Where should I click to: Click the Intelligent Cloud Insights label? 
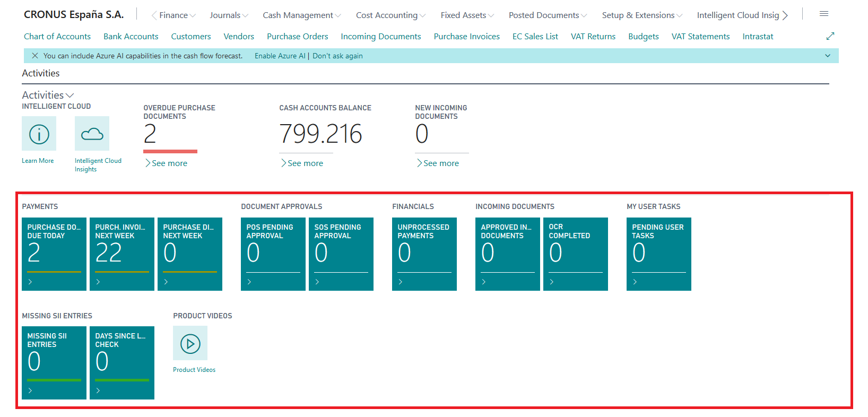[98, 165]
